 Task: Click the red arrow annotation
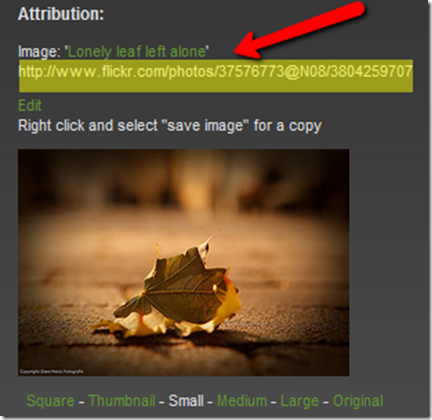tap(299, 31)
